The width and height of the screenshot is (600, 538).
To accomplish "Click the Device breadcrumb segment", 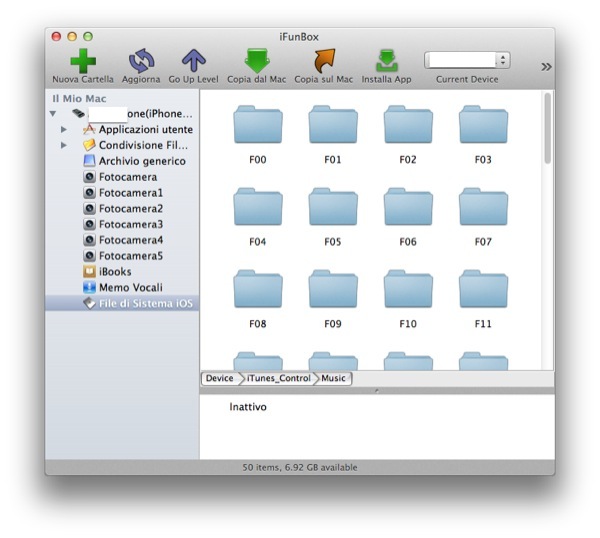I will click(219, 378).
